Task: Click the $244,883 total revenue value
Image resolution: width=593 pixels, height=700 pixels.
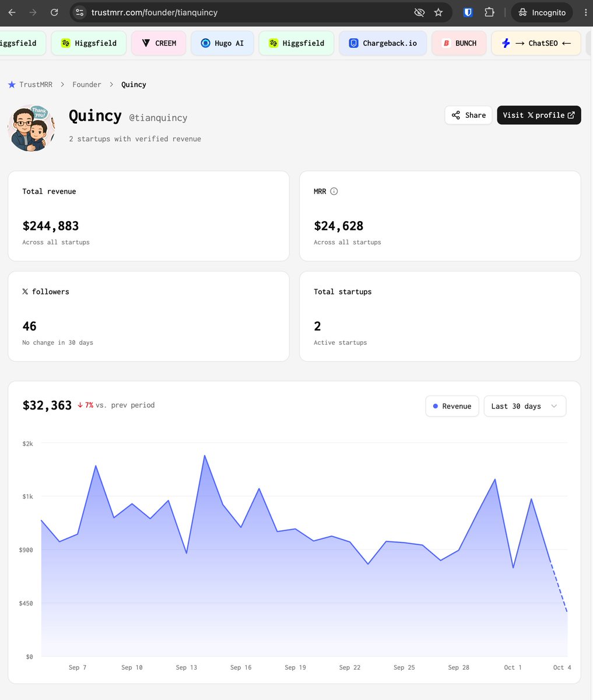Action: (51, 226)
